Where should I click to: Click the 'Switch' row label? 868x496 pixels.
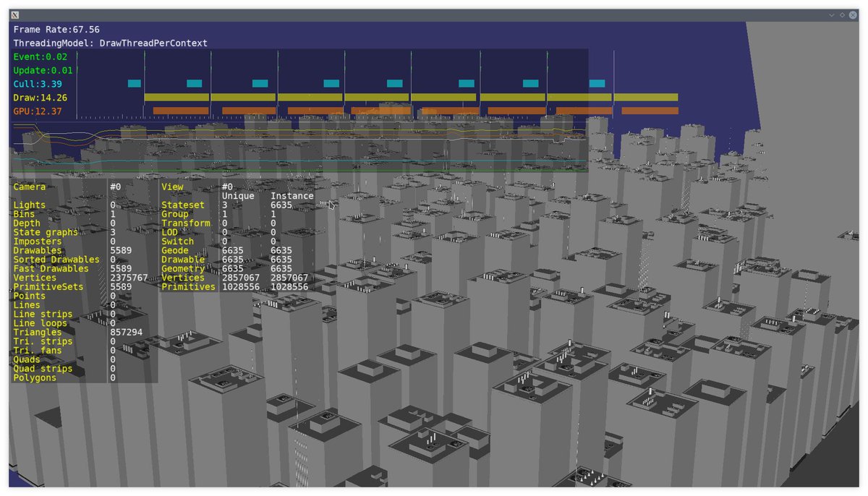click(x=178, y=241)
